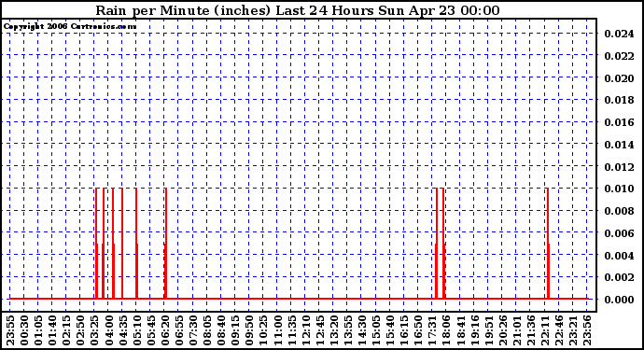Click the 12:10 time label

point(305,330)
